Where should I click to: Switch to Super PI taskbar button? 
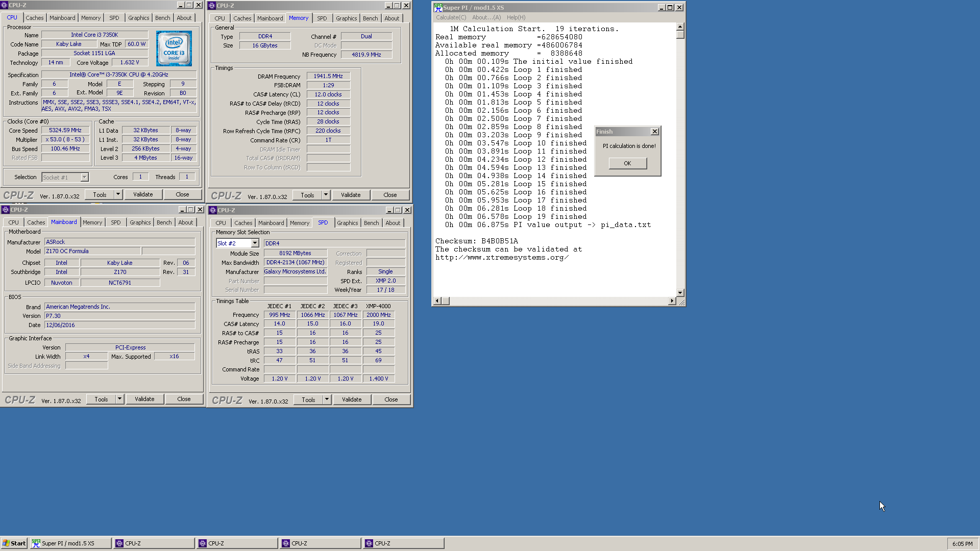(70, 543)
